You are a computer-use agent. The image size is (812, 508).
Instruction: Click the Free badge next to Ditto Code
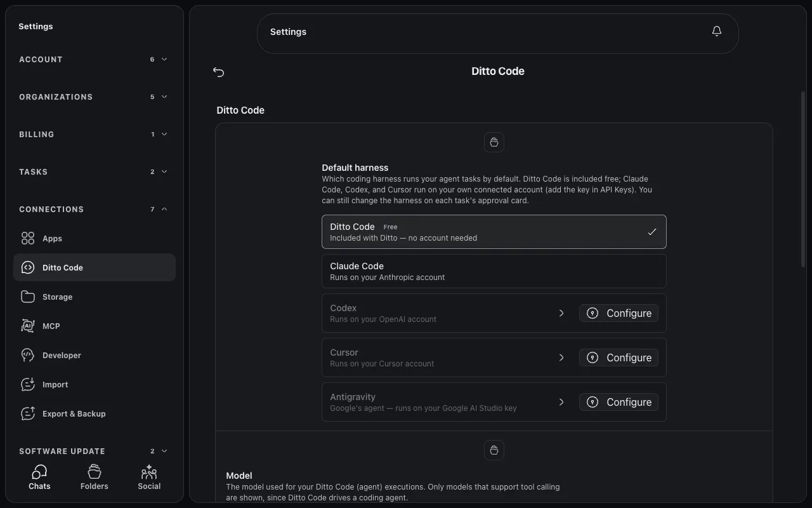(x=390, y=227)
